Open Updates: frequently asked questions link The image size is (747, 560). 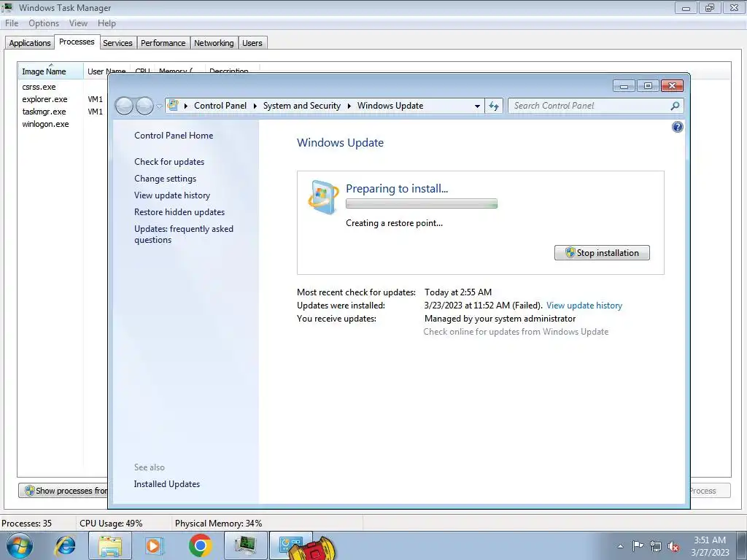point(183,234)
